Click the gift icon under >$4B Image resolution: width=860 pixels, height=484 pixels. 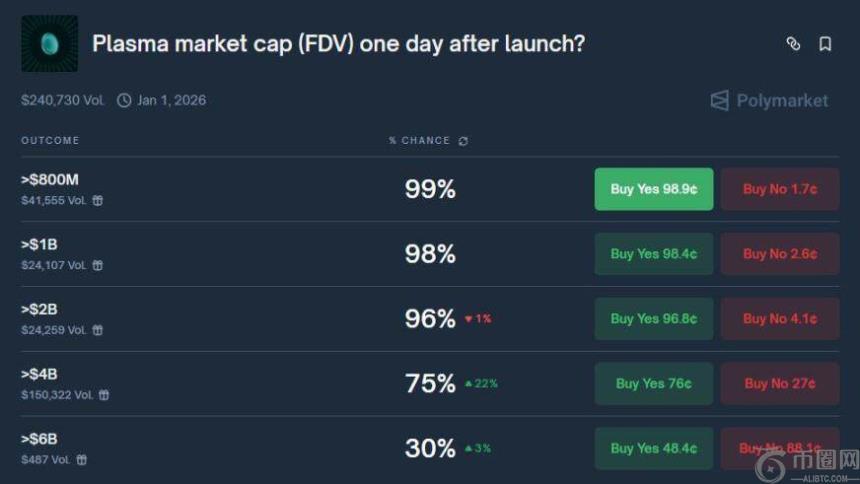[x=104, y=395]
